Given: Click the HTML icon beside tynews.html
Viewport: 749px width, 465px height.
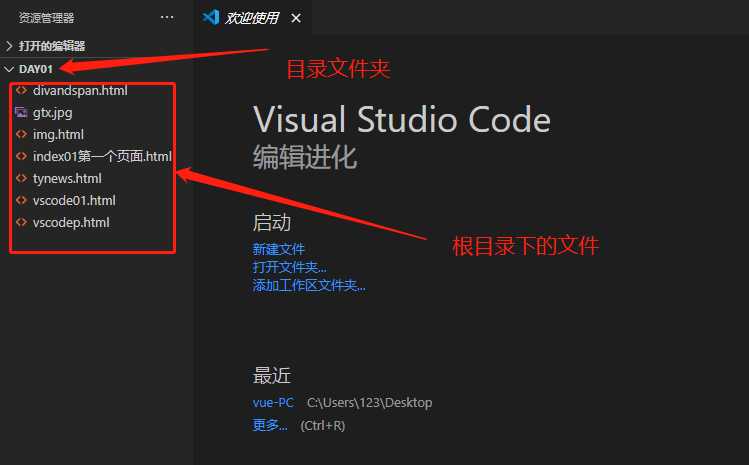Looking at the screenshot, I should 21,178.
